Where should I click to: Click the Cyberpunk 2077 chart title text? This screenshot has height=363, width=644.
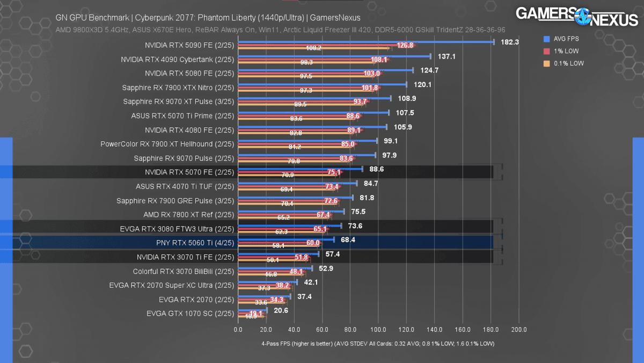(x=209, y=18)
